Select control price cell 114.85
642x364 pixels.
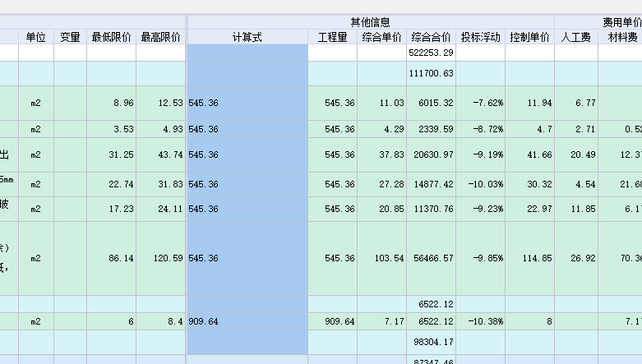click(x=530, y=258)
